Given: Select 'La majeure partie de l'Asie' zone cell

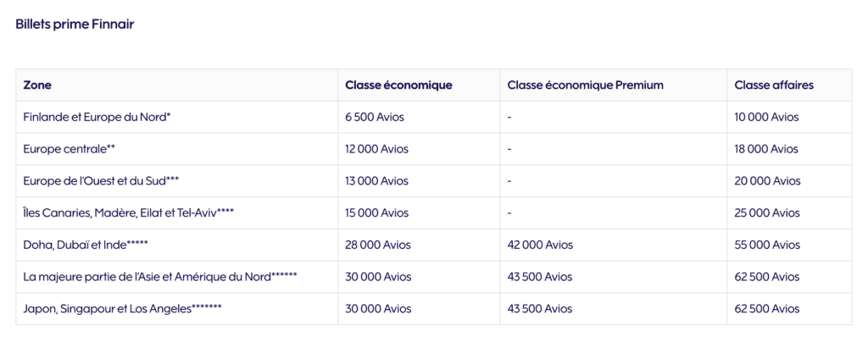Looking at the screenshot, I should (x=160, y=277).
